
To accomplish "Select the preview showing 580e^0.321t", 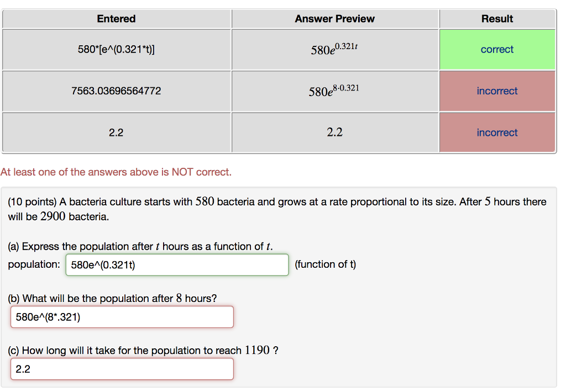I will click(334, 49).
